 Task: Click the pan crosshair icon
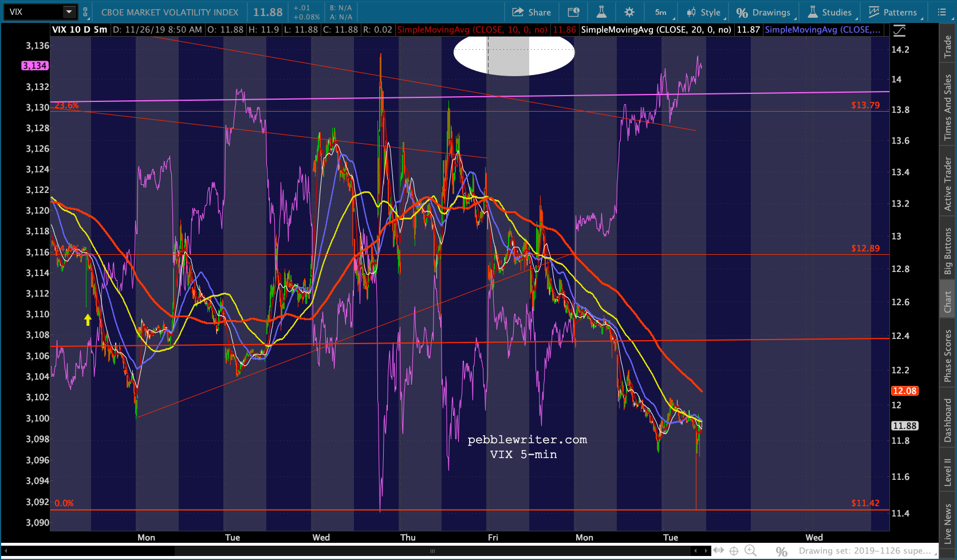[734, 551]
